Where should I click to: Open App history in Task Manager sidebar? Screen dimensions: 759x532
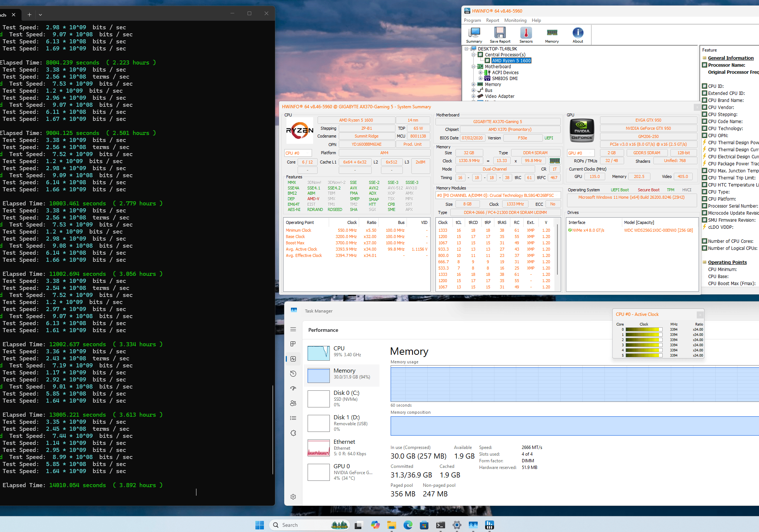pos(293,374)
